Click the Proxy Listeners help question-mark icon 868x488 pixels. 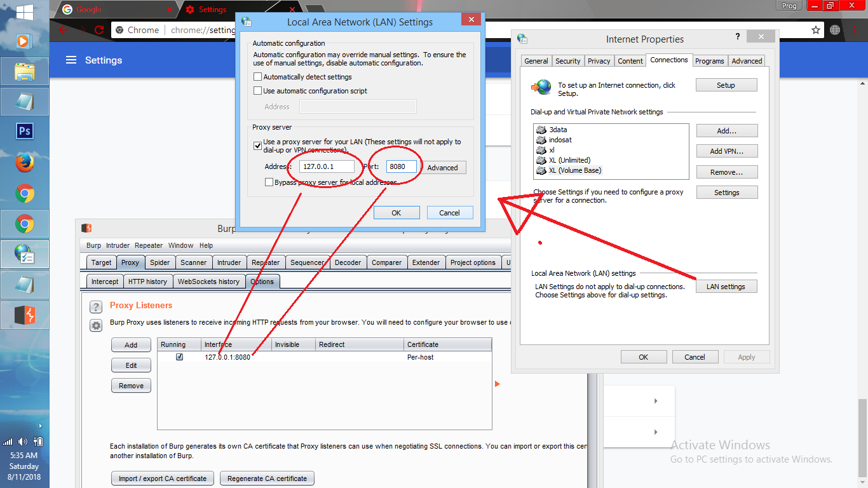(x=95, y=307)
